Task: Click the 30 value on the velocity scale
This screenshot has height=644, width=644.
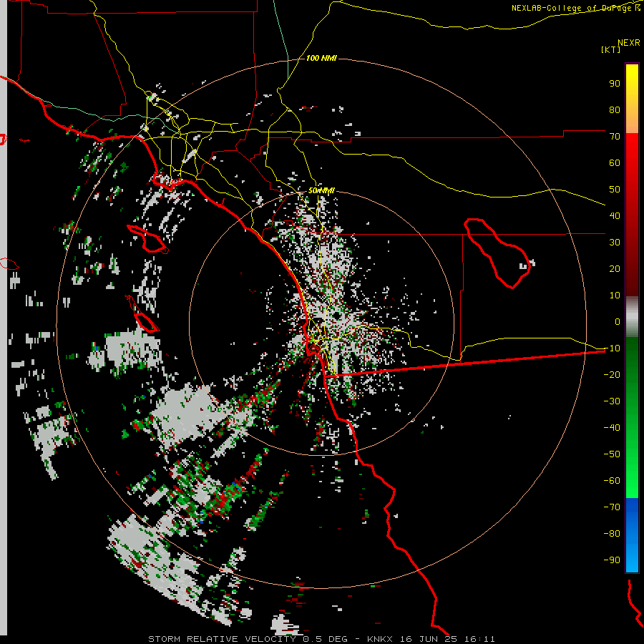Action: pyautogui.click(x=615, y=243)
